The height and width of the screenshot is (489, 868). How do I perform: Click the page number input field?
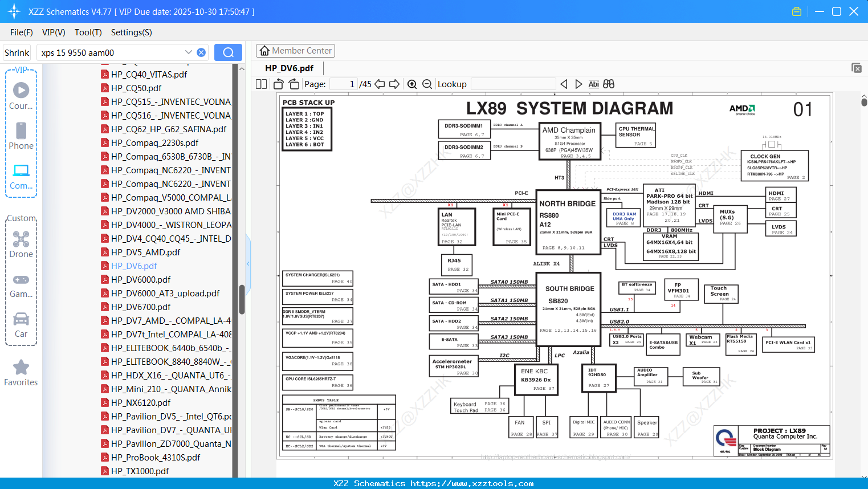(x=344, y=84)
